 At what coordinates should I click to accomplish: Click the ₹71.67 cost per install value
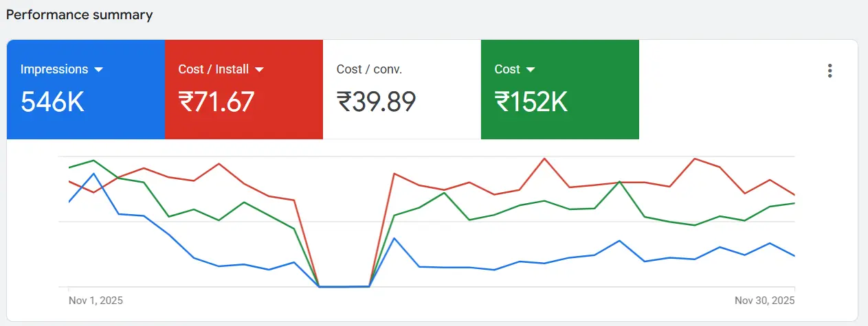tap(216, 102)
